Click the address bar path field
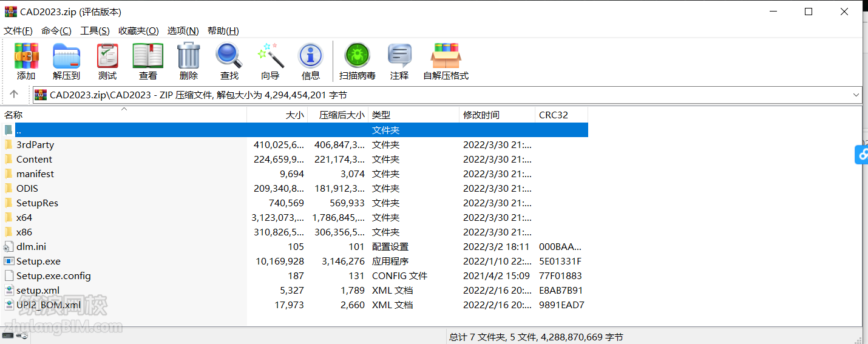 [x=447, y=95]
